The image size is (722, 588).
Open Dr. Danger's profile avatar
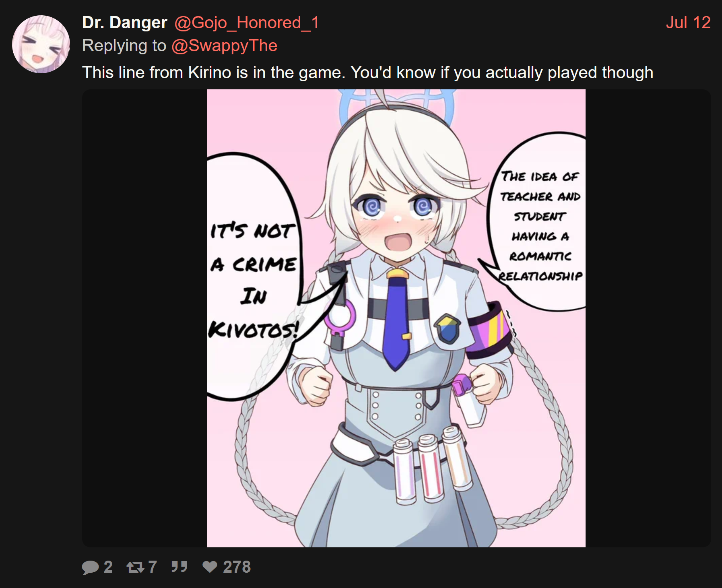(41, 44)
